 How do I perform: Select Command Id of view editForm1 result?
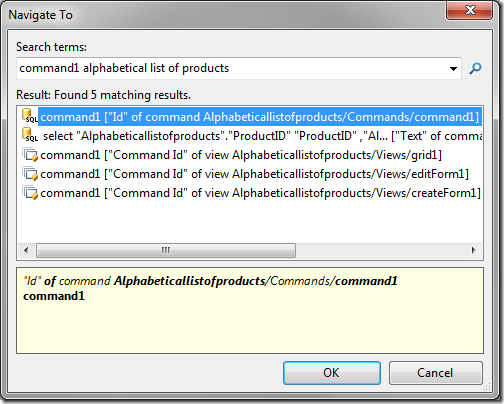254,174
